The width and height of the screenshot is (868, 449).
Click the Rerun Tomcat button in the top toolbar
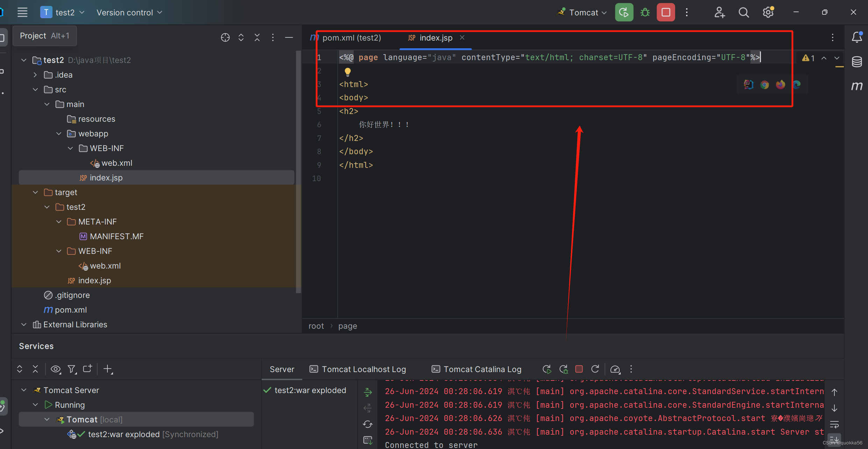pyautogui.click(x=624, y=12)
